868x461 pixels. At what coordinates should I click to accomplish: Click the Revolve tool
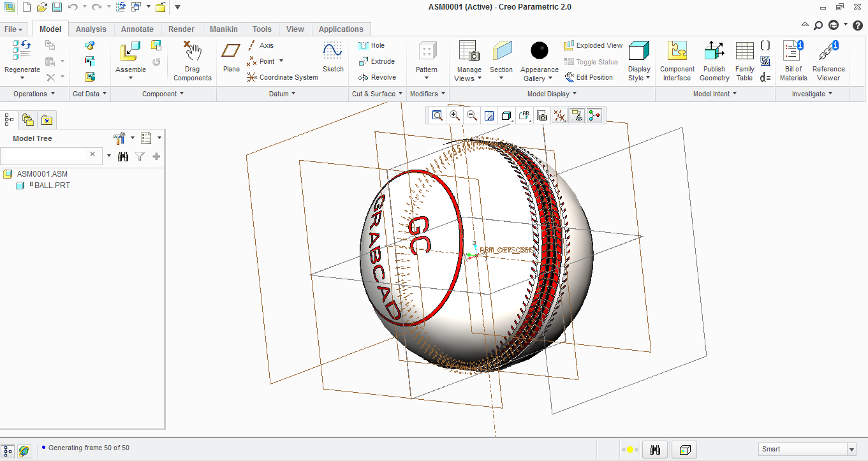(x=377, y=77)
